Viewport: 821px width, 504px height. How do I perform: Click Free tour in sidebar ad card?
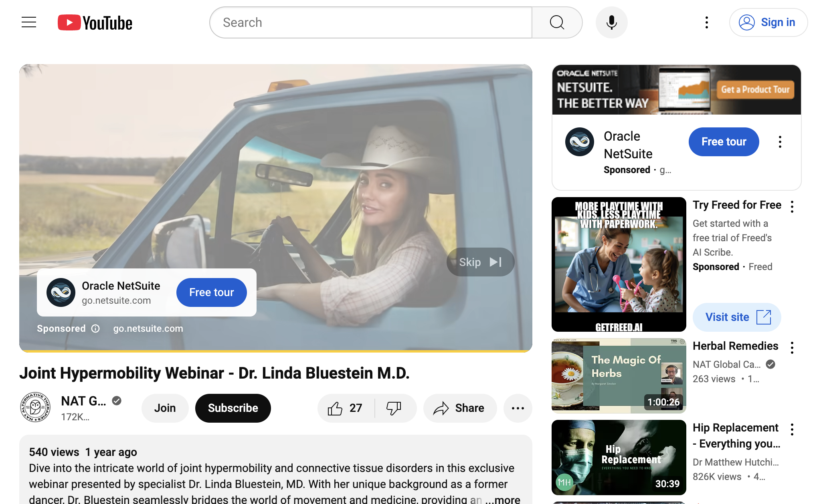point(724,142)
